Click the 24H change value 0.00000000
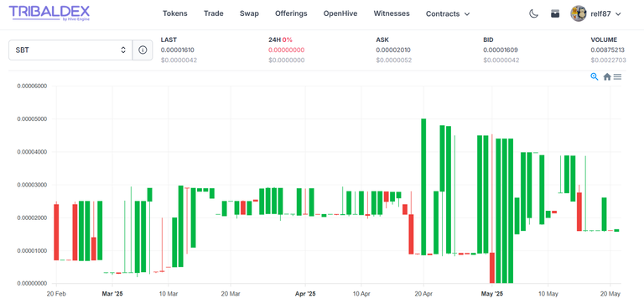 pos(286,50)
